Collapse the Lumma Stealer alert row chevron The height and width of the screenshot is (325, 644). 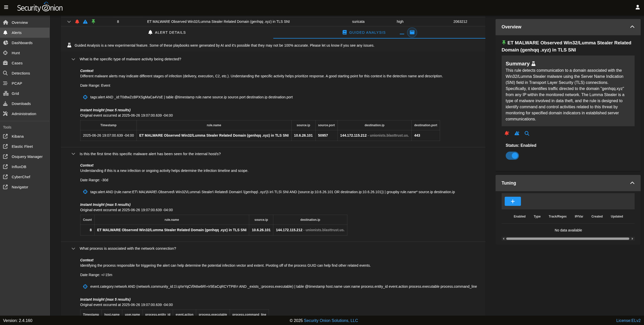coord(69,22)
